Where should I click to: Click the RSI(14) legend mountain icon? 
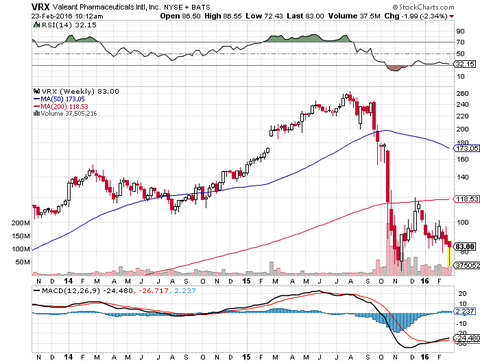click(x=36, y=25)
